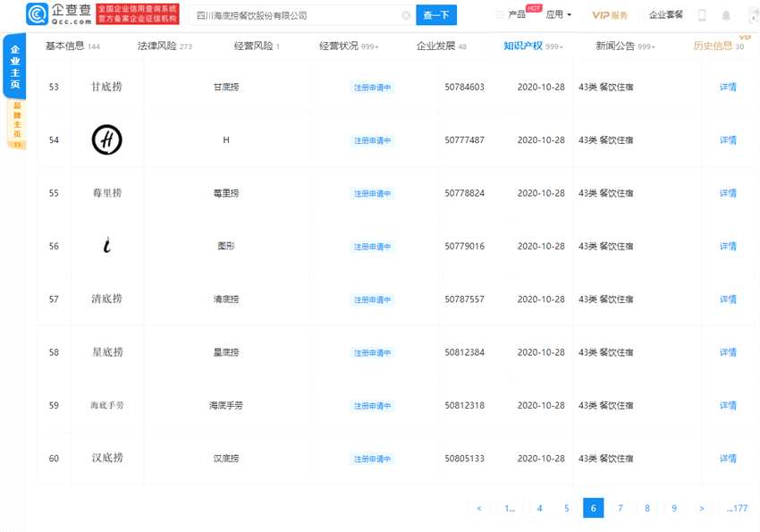Open 详情 link for 汉底捞 trademark
The height and width of the screenshot is (532, 760).
pos(728,459)
